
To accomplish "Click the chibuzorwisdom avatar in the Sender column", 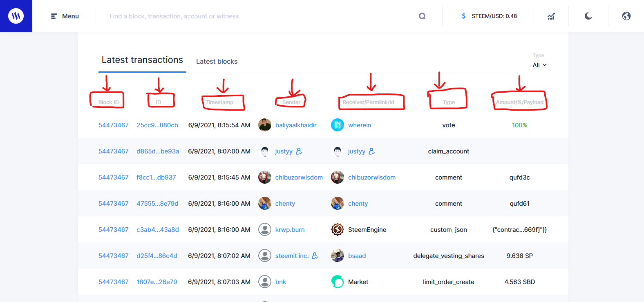I will tap(265, 177).
